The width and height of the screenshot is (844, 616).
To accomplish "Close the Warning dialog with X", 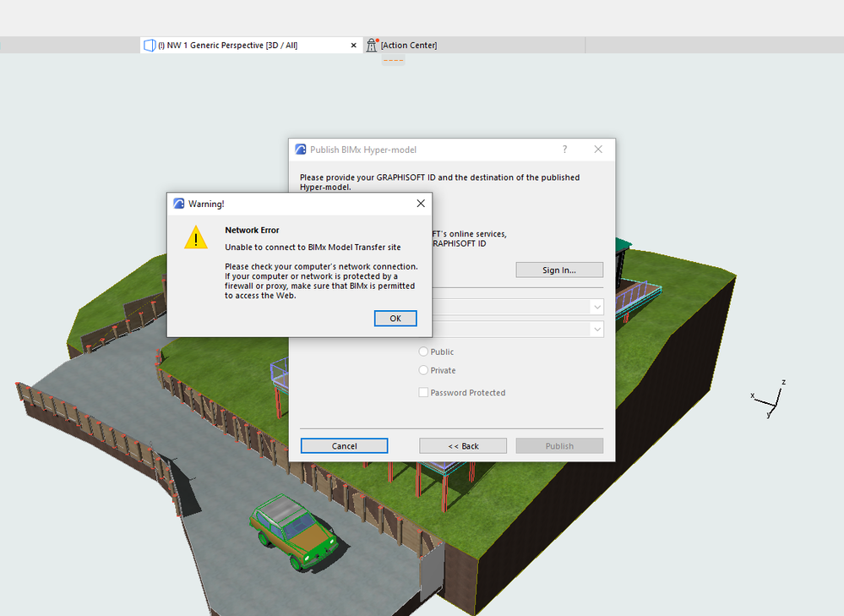I will coord(421,204).
